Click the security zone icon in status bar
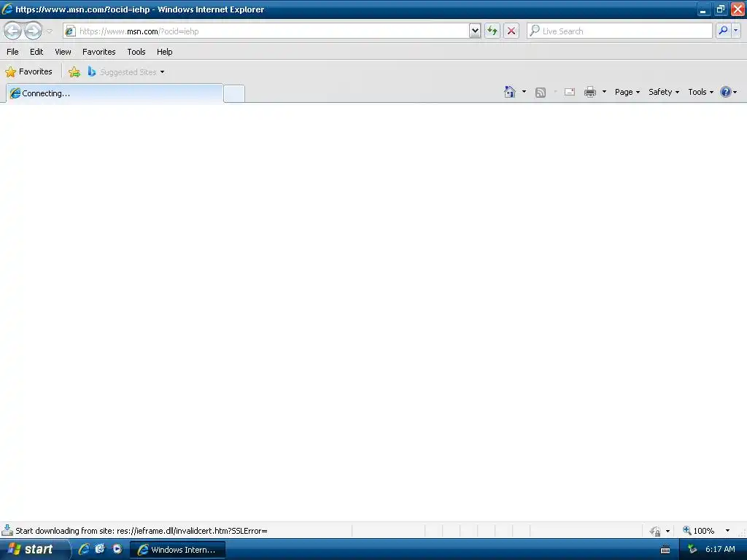This screenshot has width=747, height=560. (x=656, y=531)
